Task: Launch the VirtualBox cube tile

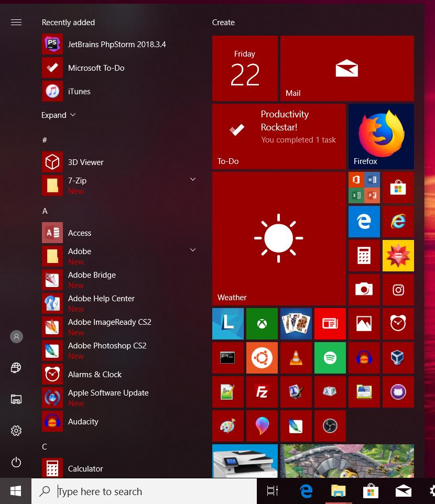Action: coord(398,358)
